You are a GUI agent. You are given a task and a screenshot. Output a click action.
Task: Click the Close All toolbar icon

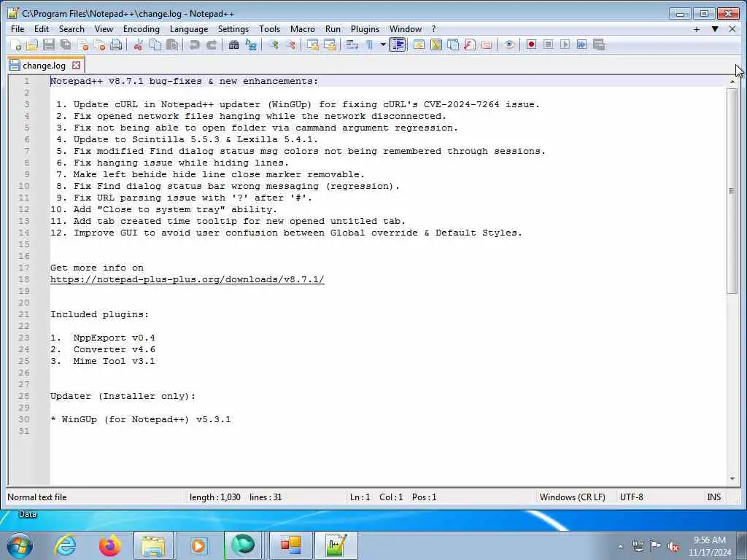click(99, 44)
